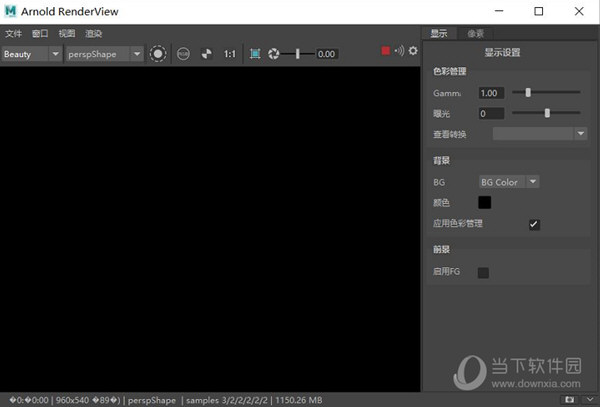Click the 前景 section header
600x407 pixels.
(441, 249)
